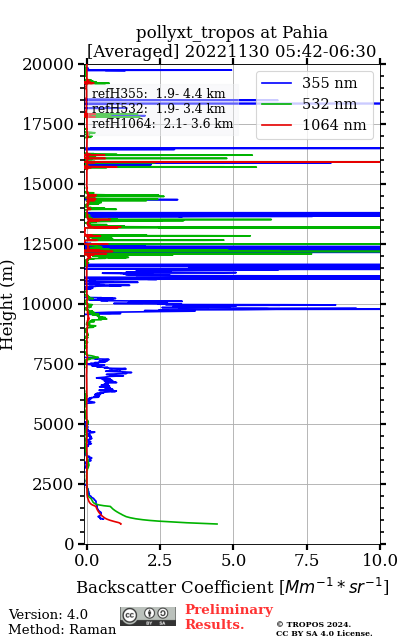
Task: Click the averaged time range subtitle
Action: pyautogui.click(x=231, y=51)
